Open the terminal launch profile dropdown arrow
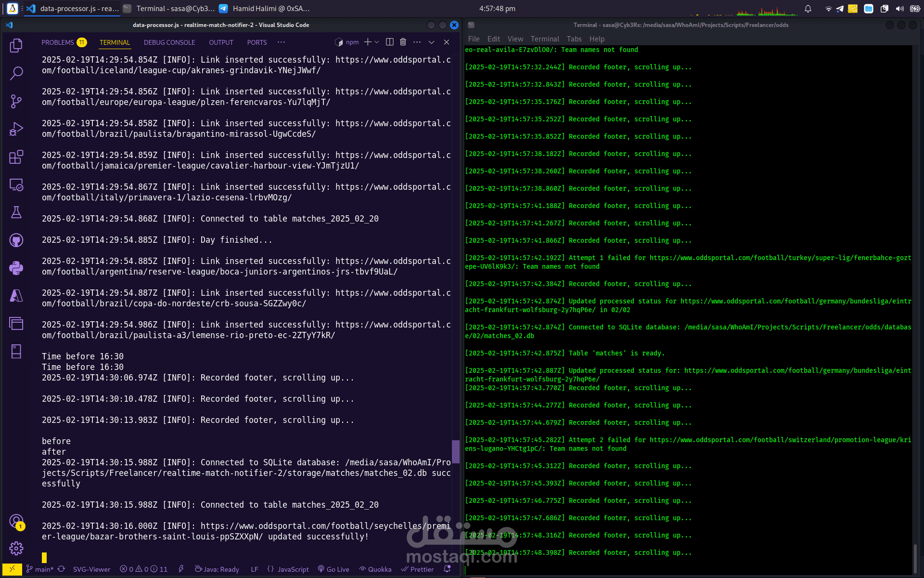The image size is (924, 578). click(377, 42)
